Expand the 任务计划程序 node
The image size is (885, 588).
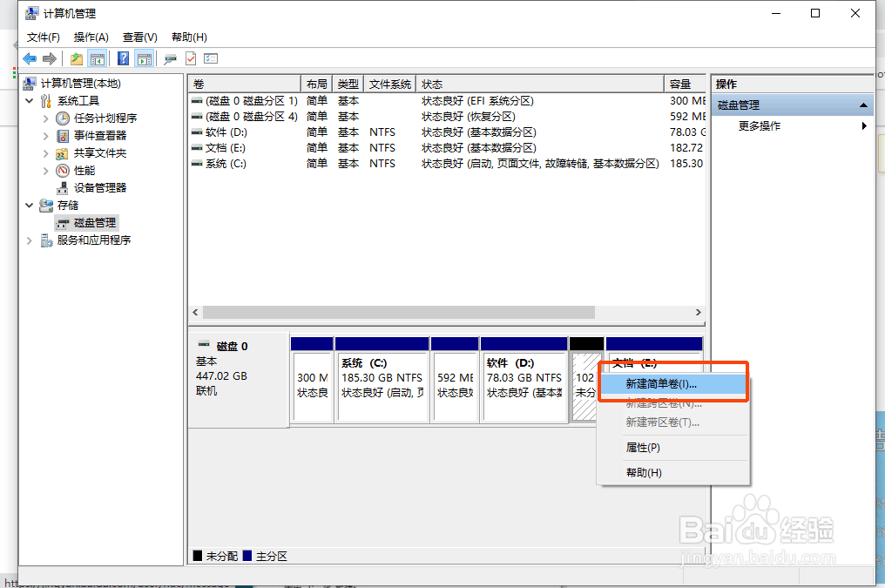45,118
